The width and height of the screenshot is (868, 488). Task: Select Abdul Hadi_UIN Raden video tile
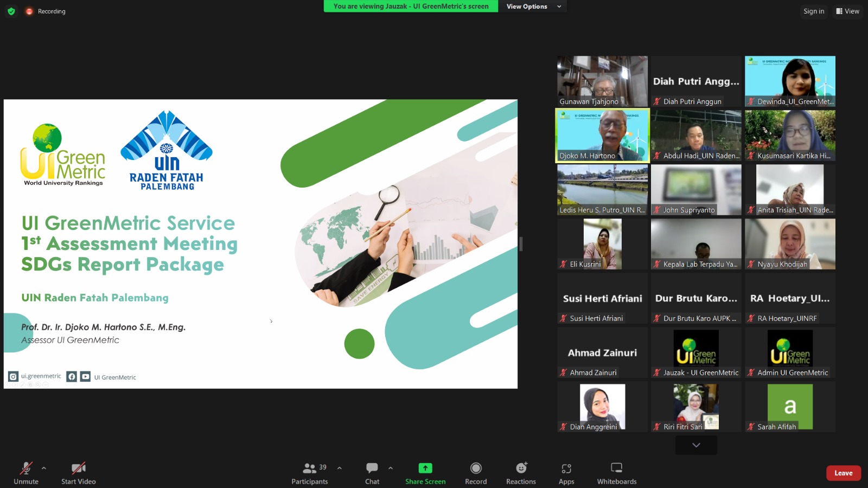696,136
